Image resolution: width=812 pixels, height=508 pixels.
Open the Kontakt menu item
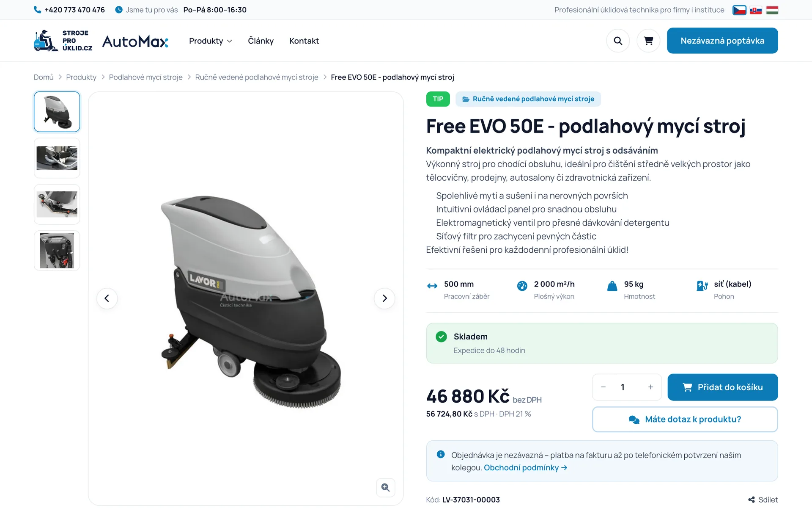pyautogui.click(x=304, y=41)
